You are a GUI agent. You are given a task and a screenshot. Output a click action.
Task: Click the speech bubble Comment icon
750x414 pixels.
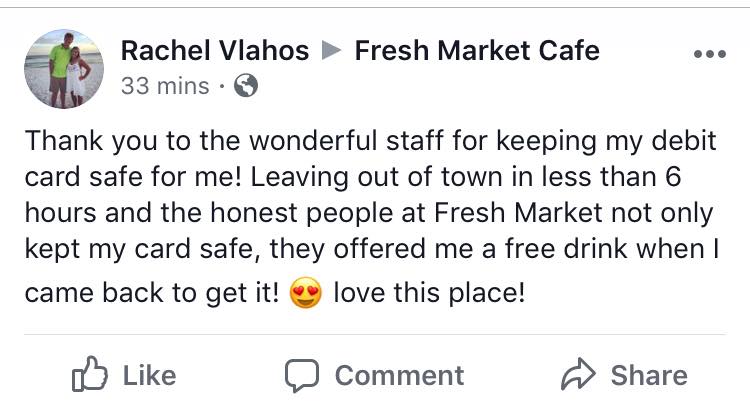tap(301, 375)
